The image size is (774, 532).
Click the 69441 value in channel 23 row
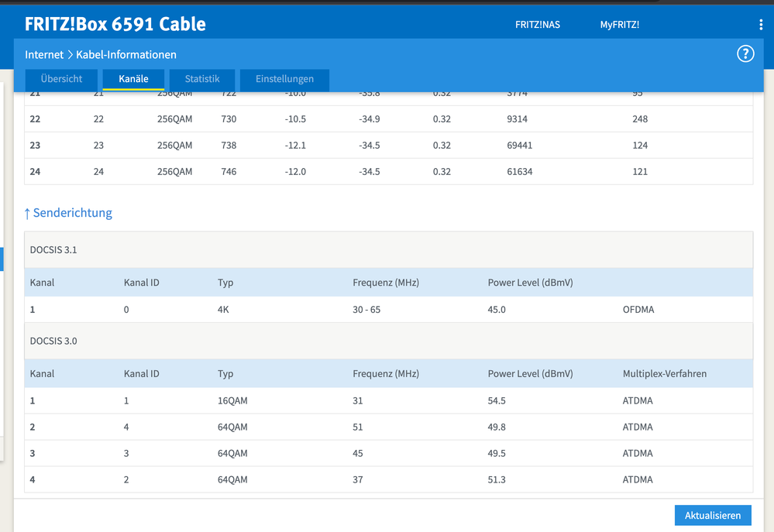tap(519, 146)
